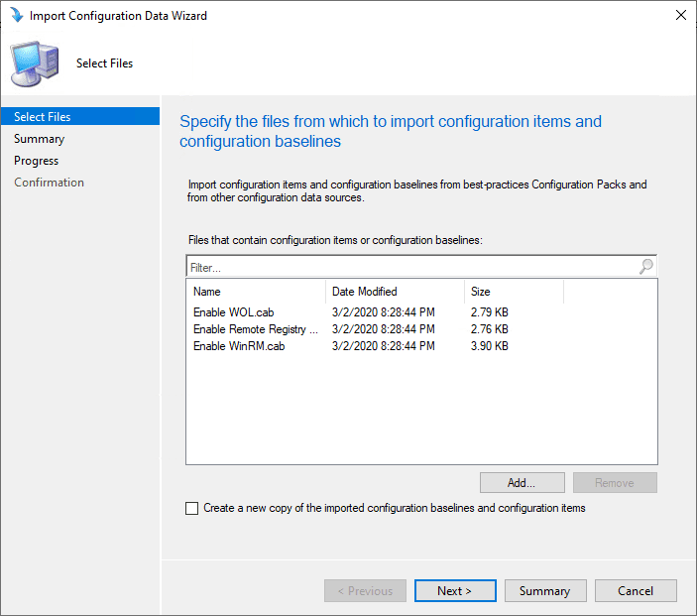The width and height of the screenshot is (697, 616).
Task: Click date cell for Enable WOL.cab
Action: tap(383, 312)
